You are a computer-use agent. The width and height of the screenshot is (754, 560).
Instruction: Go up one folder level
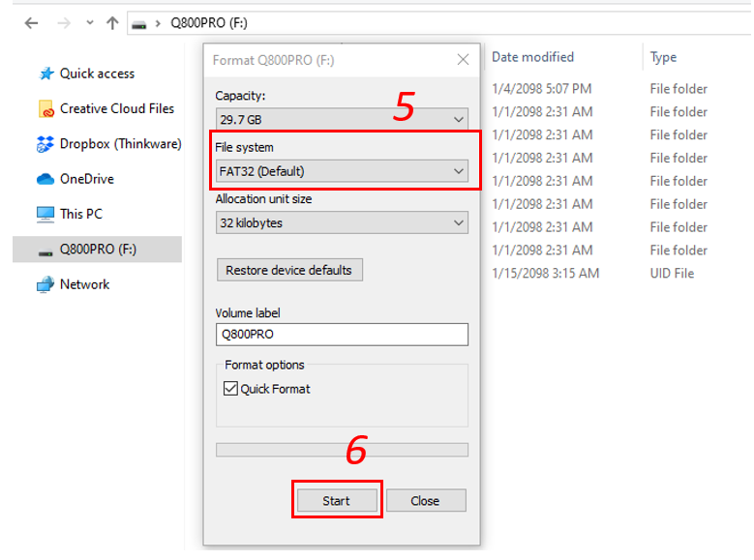112,22
